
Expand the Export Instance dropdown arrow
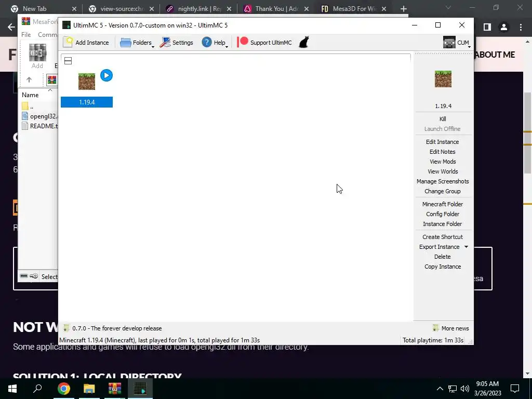pos(466,247)
